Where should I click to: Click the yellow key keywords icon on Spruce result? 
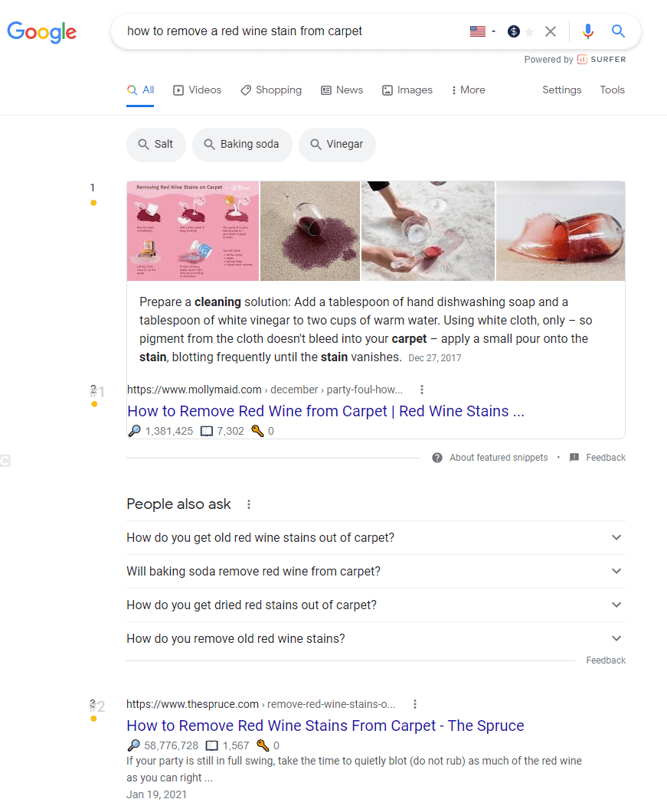click(x=261, y=745)
